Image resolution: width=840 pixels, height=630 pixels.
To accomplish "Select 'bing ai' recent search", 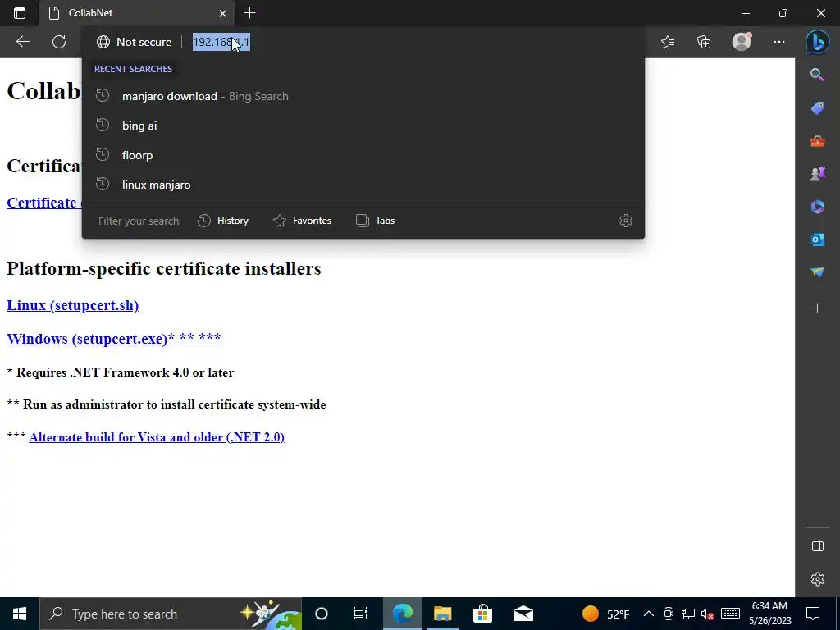I will (363, 126).
